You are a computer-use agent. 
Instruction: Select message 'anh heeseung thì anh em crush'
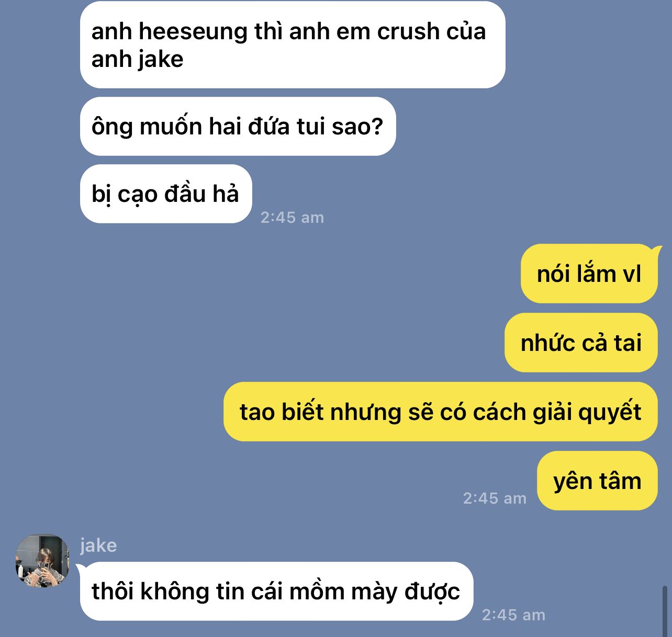(293, 45)
